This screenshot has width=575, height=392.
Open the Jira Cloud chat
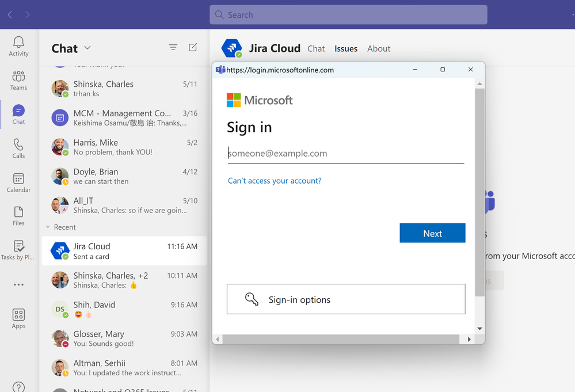(124, 251)
